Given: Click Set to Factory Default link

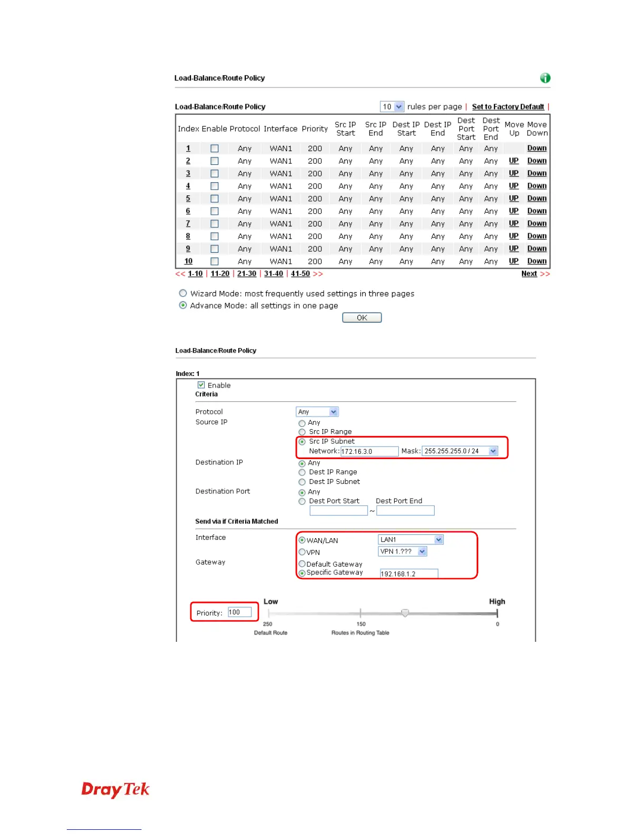Looking at the screenshot, I should click(x=508, y=106).
